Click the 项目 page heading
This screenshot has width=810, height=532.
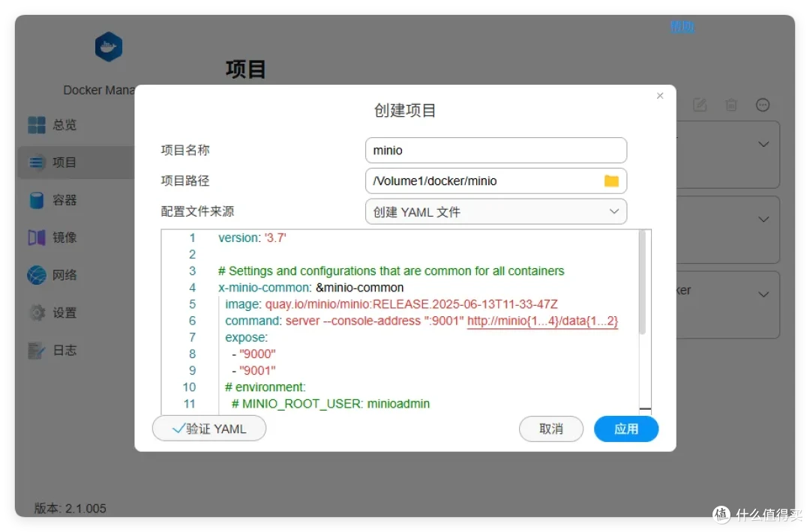click(x=245, y=69)
